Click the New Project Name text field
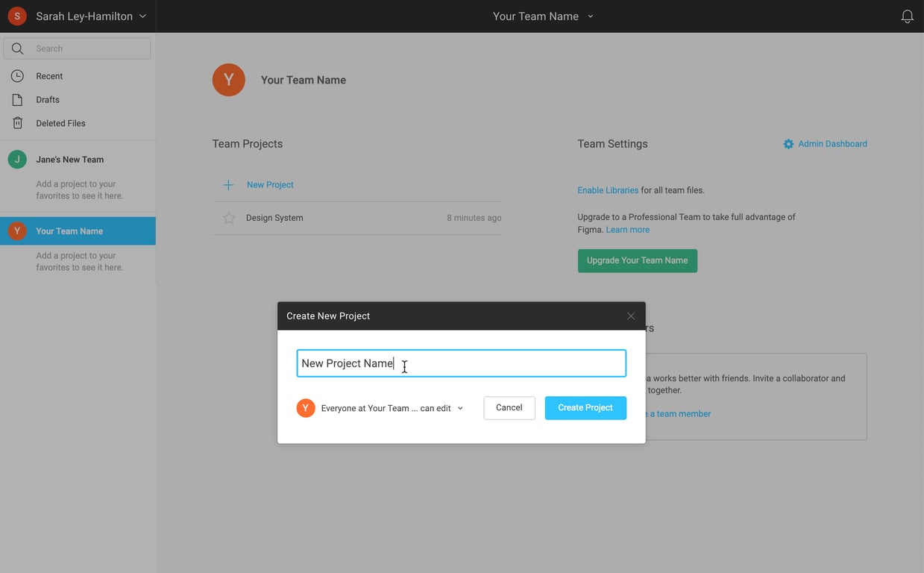 click(x=461, y=363)
